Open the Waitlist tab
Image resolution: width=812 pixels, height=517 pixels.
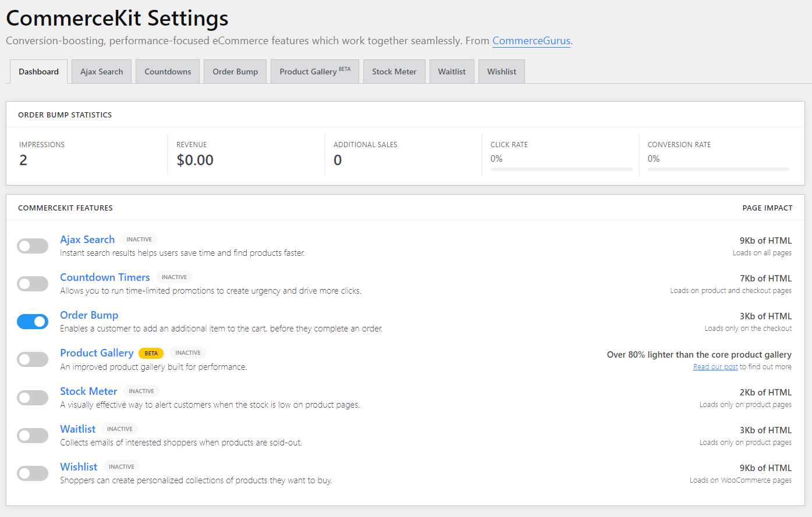(x=452, y=72)
